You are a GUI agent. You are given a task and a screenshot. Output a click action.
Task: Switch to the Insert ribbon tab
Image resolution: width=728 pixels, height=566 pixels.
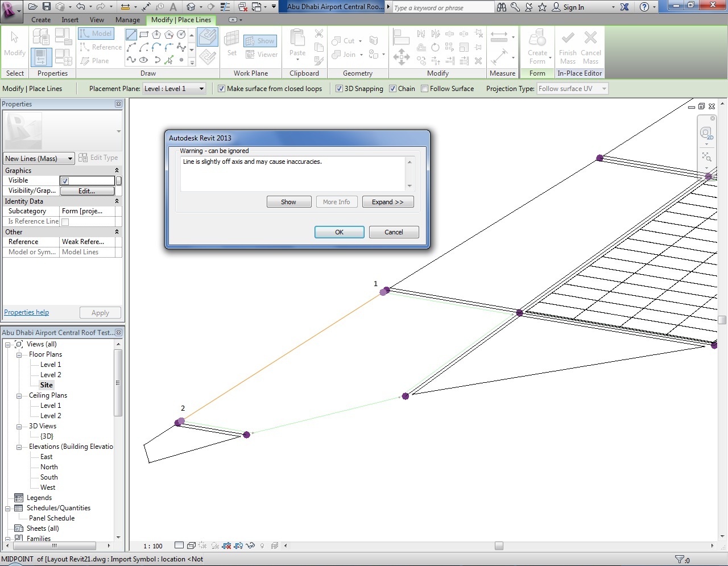[x=70, y=20]
